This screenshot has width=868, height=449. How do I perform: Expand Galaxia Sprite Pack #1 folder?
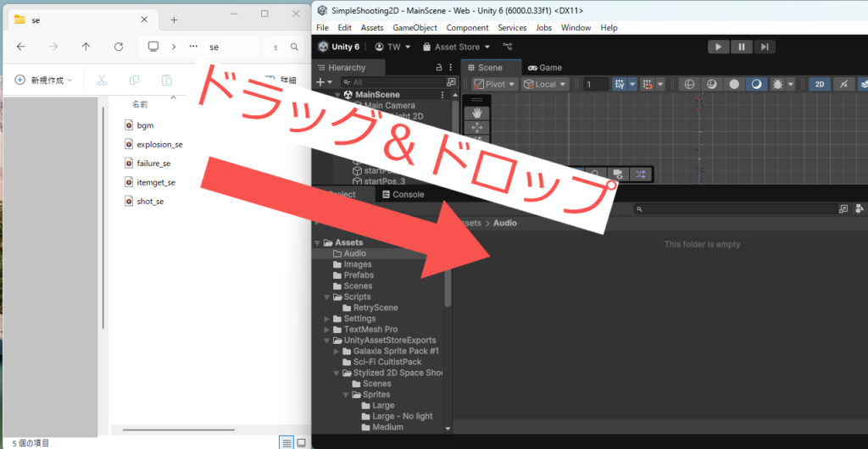(337, 351)
